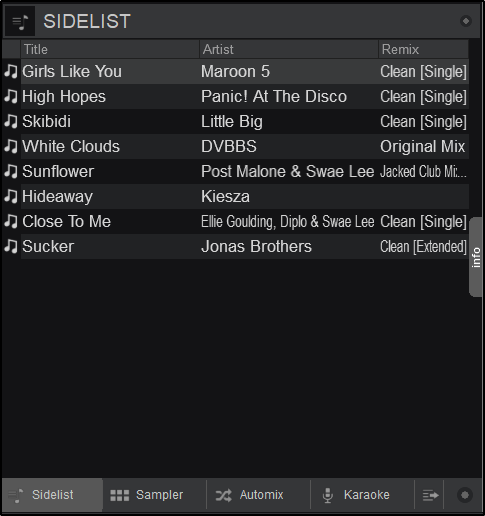Click the sidelist playlist icon in header
The height and width of the screenshot is (516, 485).
click(20, 21)
